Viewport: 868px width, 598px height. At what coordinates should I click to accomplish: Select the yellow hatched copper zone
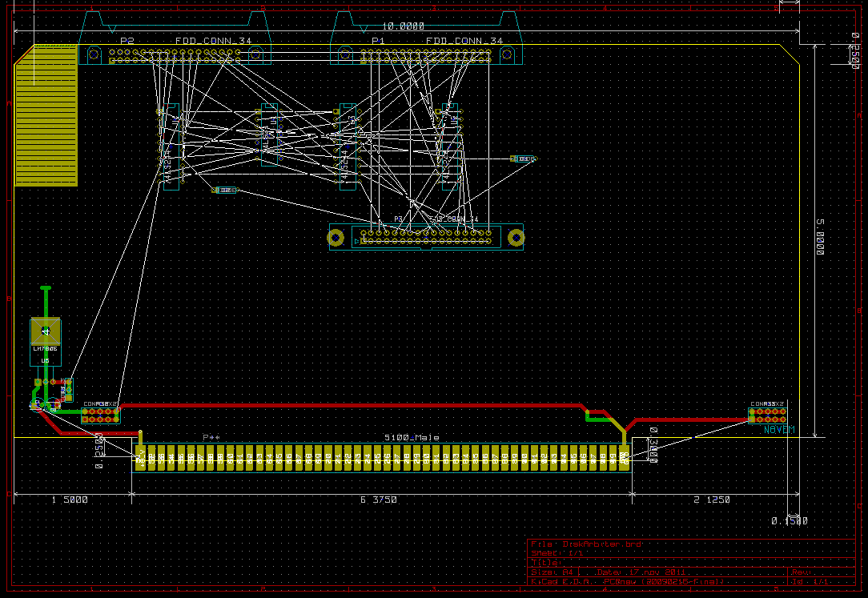coord(46,116)
